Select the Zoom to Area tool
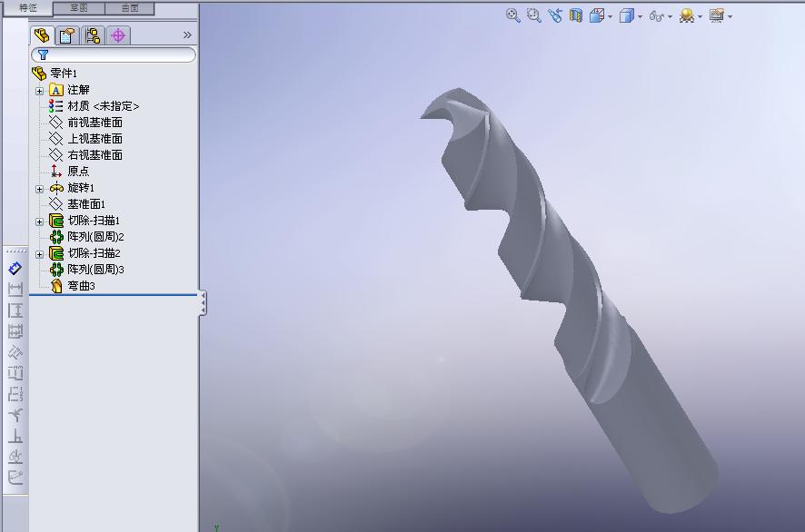 coord(534,15)
